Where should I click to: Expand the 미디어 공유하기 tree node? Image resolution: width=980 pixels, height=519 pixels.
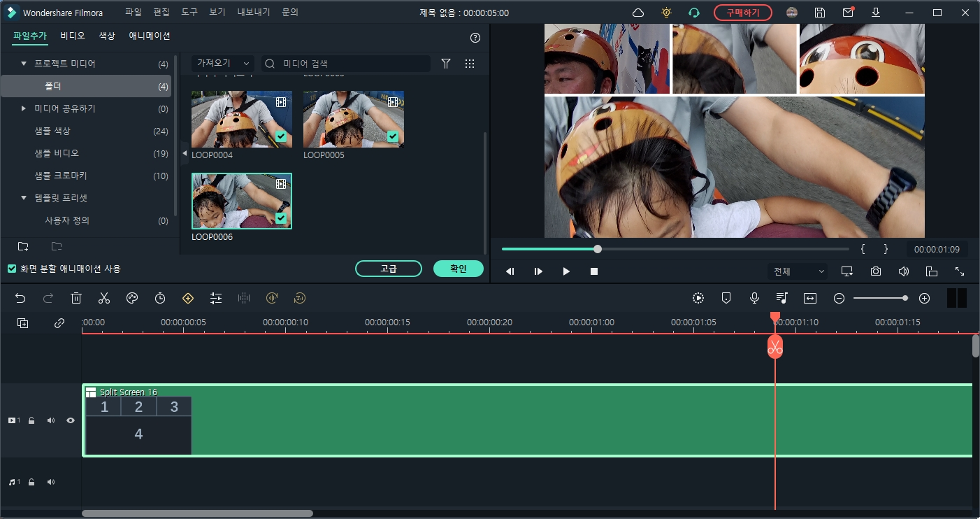pyautogui.click(x=23, y=108)
